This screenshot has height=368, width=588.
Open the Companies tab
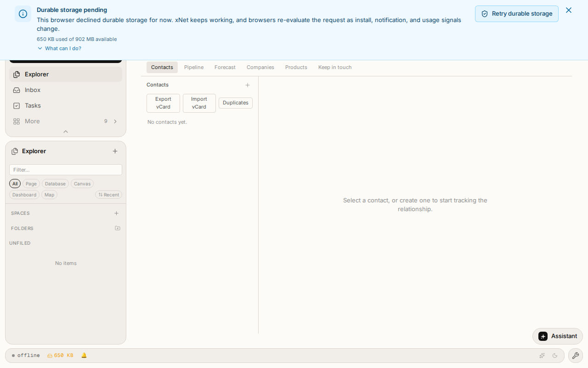(x=260, y=67)
